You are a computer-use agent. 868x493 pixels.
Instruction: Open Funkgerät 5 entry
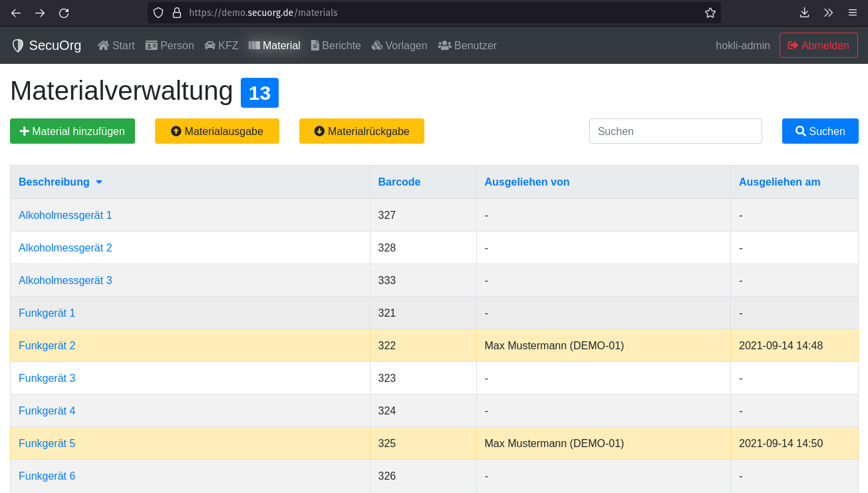point(47,443)
